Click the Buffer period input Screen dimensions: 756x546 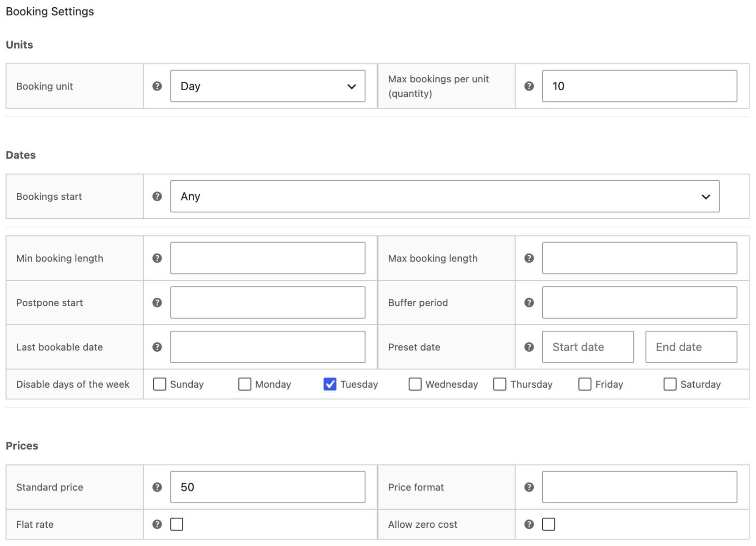(639, 303)
